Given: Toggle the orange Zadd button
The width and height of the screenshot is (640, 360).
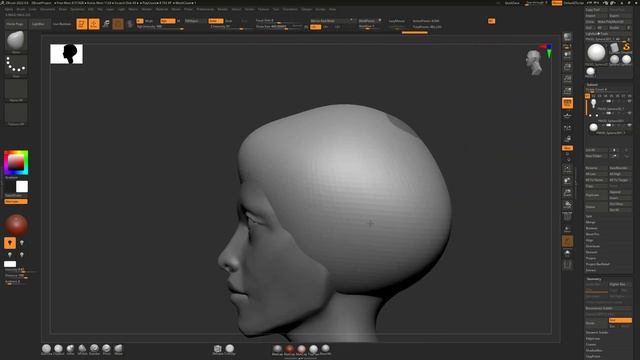Looking at the screenshot, I should click(215, 21).
